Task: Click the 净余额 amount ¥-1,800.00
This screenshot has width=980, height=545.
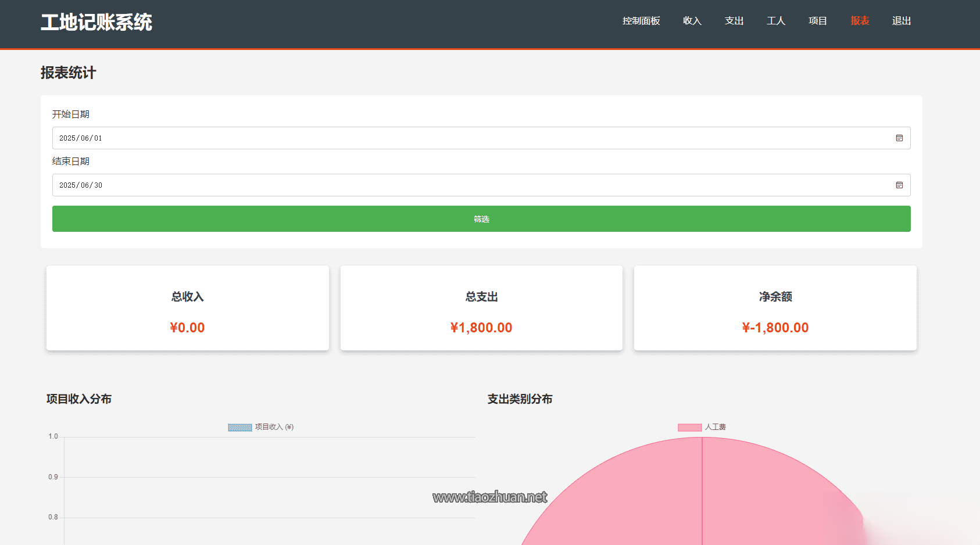Action: (775, 328)
